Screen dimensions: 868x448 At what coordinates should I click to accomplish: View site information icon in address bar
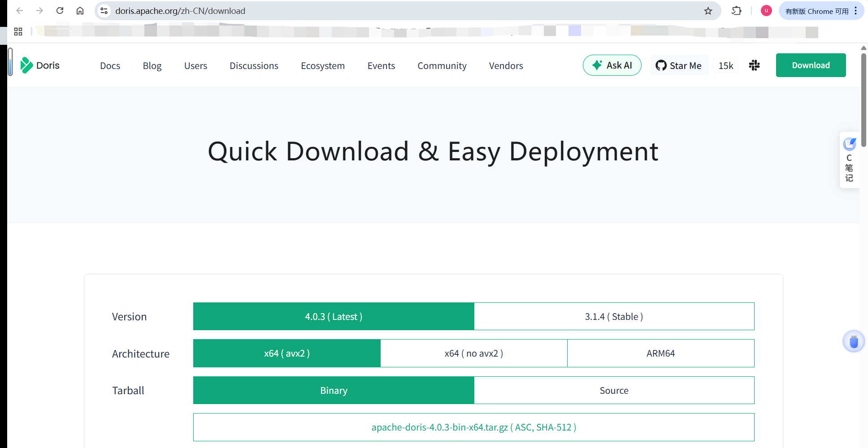[x=104, y=11]
